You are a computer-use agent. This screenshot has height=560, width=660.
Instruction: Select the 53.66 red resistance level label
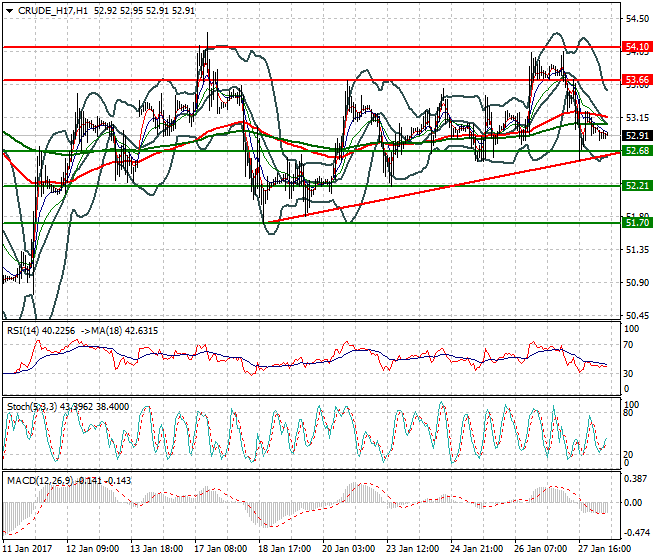(638, 80)
